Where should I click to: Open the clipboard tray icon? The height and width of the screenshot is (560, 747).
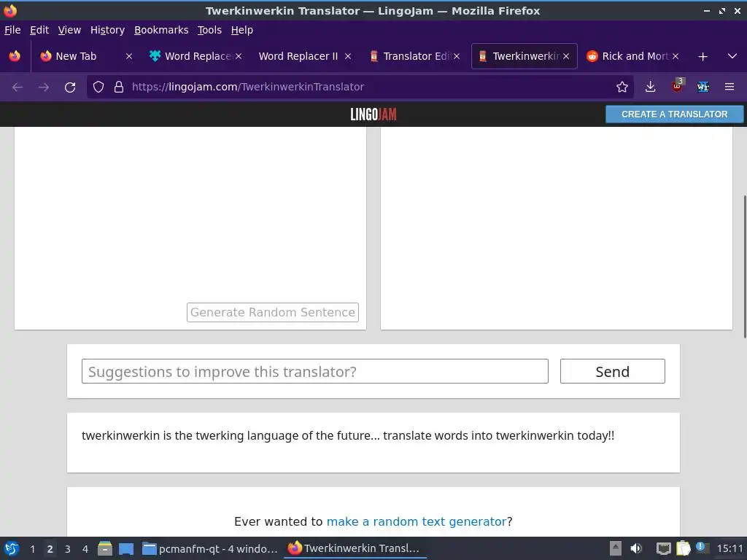[x=683, y=548]
